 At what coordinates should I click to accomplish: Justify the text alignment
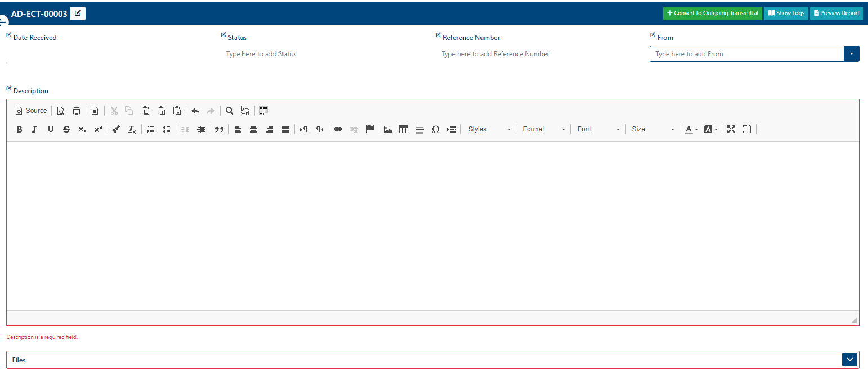(x=285, y=129)
